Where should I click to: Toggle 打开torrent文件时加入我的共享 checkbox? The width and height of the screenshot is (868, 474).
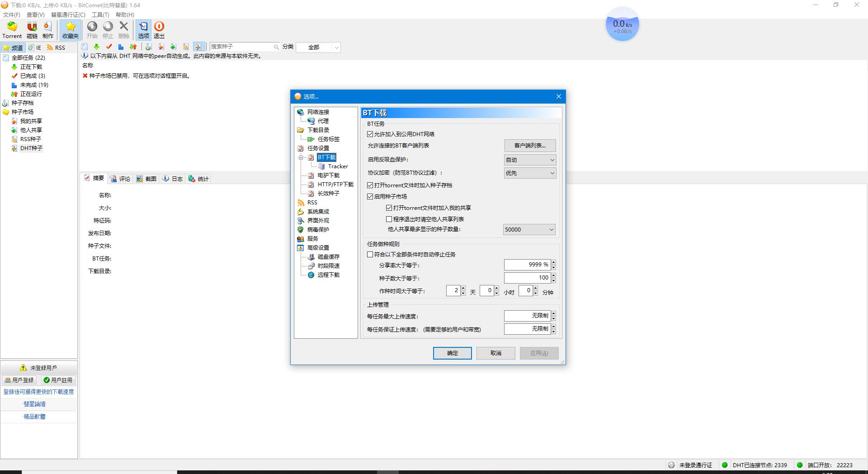click(389, 208)
